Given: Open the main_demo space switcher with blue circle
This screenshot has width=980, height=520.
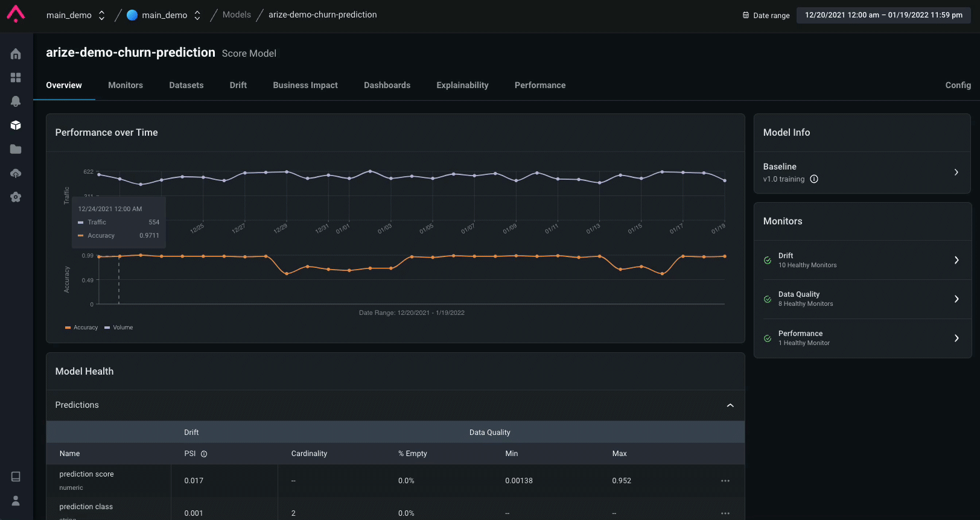Looking at the screenshot, I should click(x=164, y=15).
